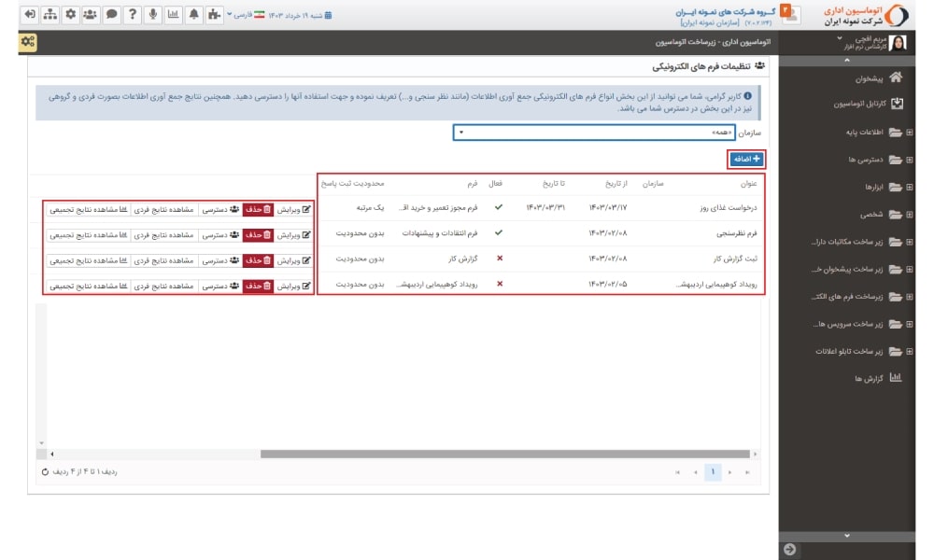This screenshot has height=560, width=934.
Task: Expand the اطلاعات پایه tree folder
Action: (909, 132)
